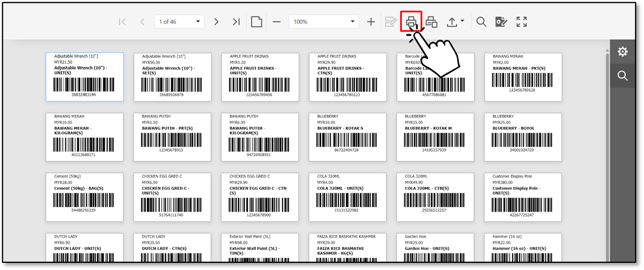Select Cement (50kg) BAG(S) label
Image resolution: width=644 pixels, height=270 pixels.
point(84,197)
